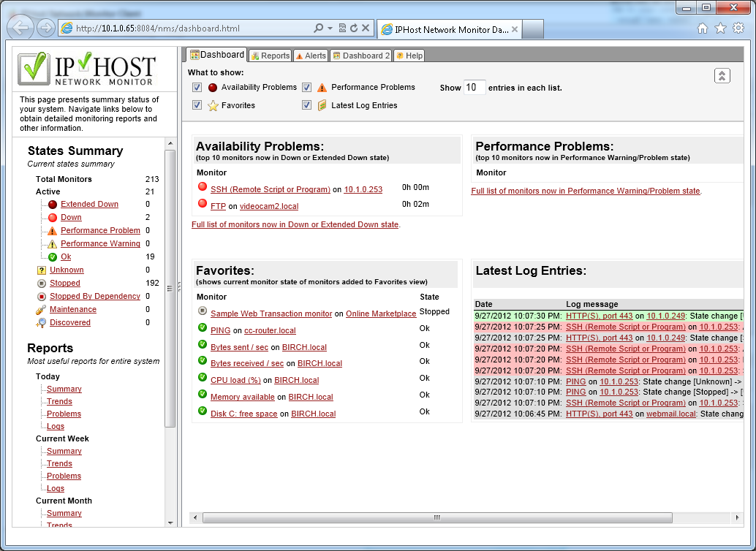Image resolution: width=756 pixels, height=551 pixels.
Task: Open full list of Down monitors link
Action: tap(295, 224)
